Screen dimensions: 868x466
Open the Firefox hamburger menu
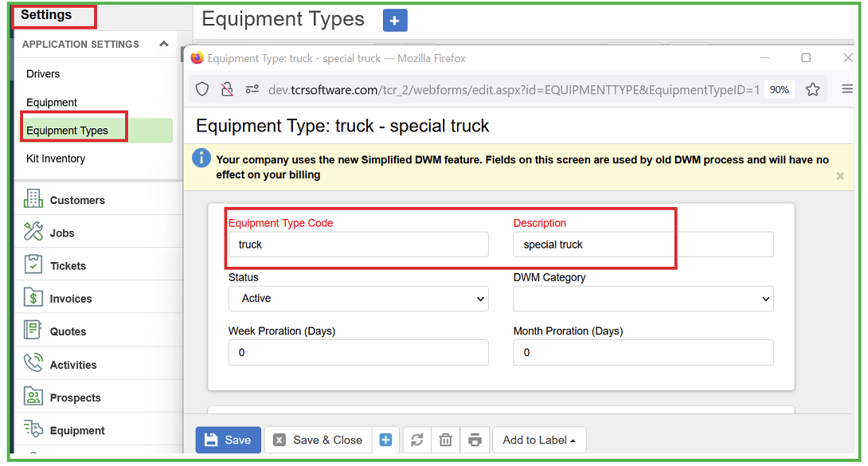tap(847, 88)
